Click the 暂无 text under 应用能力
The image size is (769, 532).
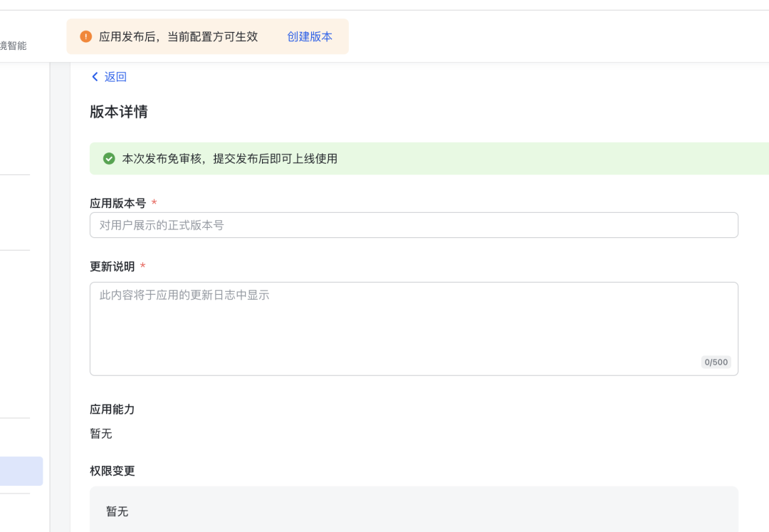click(x=100, y=434)
